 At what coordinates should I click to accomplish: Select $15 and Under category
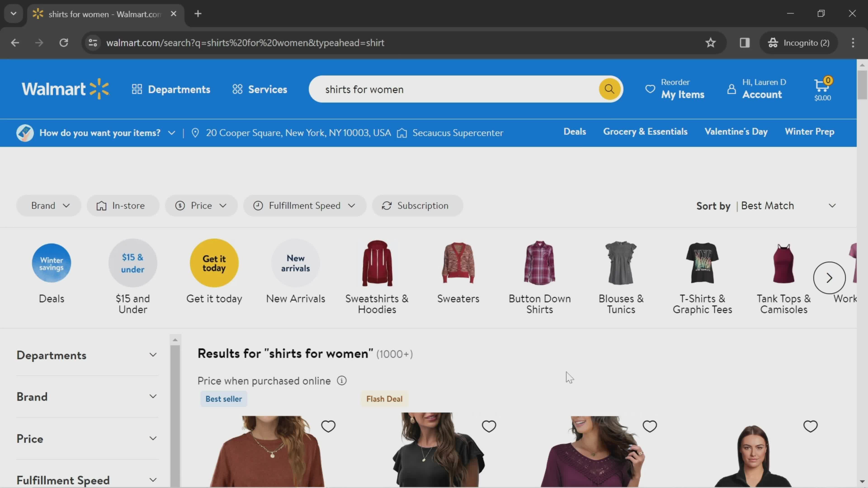133,277
